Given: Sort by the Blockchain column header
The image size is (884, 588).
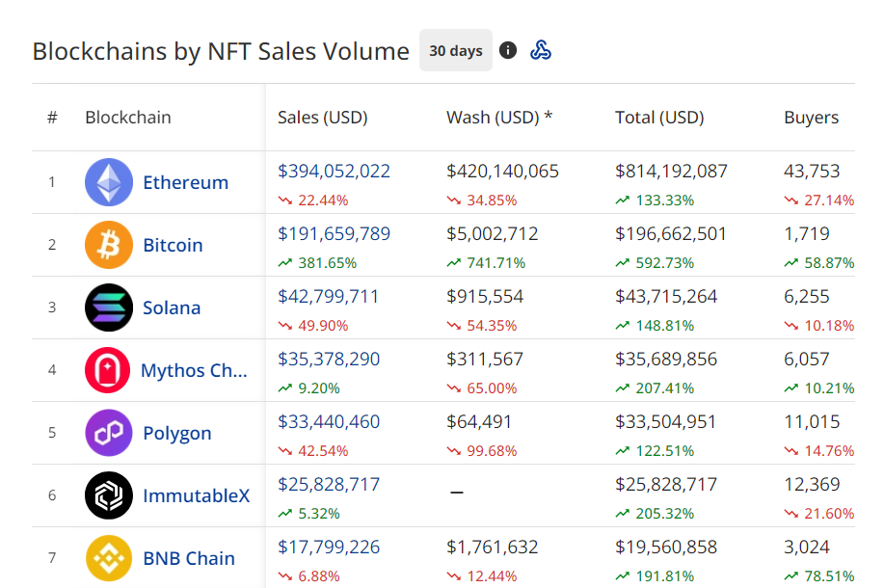Looking at the screenshot, I should tap(128, 118).
